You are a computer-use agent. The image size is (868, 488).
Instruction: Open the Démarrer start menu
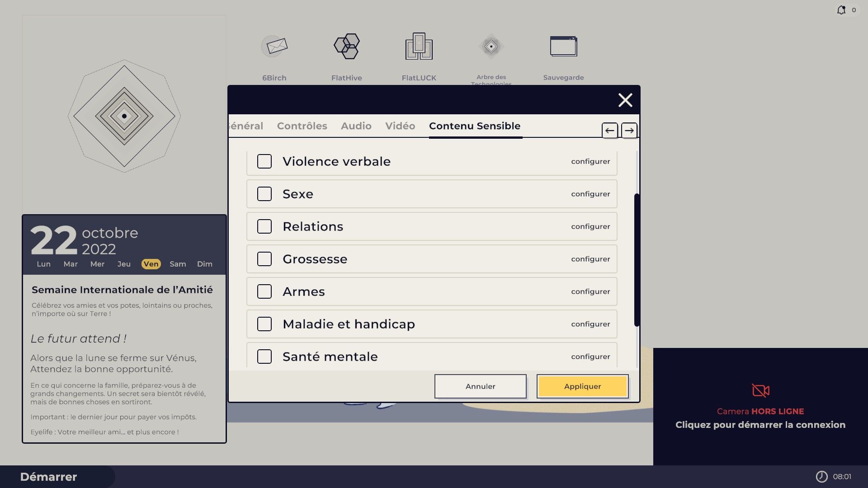[x=49, y=477]
